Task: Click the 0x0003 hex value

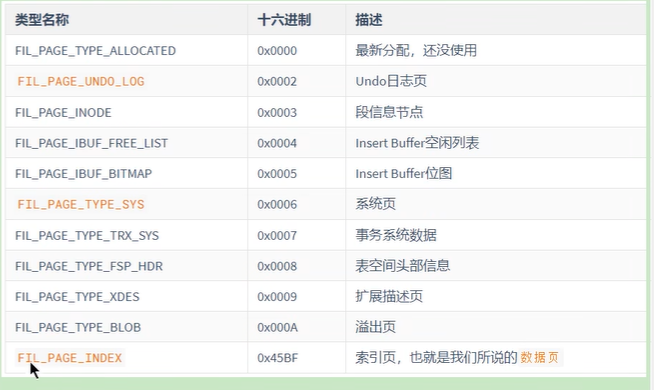Action: pos(277,113)
